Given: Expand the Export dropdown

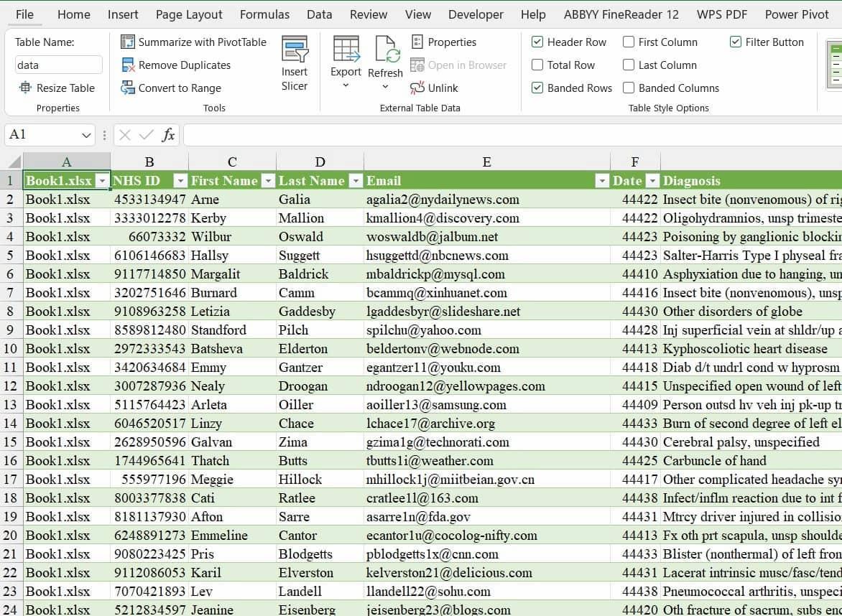Looking at the screenshot, I should [x=346, y=86].
